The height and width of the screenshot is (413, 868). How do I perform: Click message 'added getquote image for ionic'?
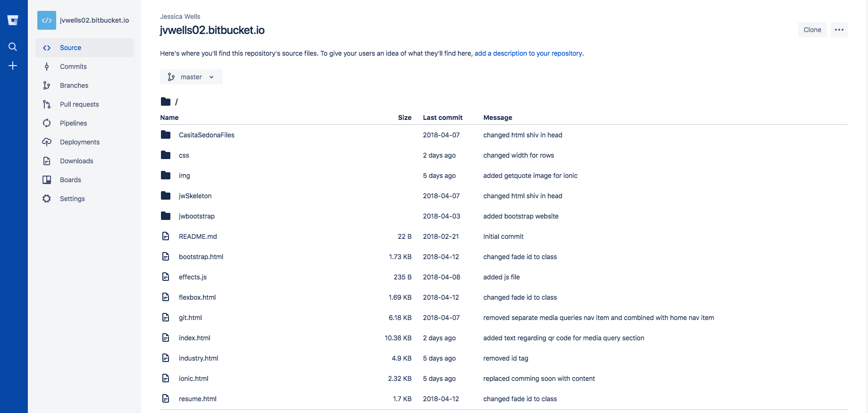point(531,176)
